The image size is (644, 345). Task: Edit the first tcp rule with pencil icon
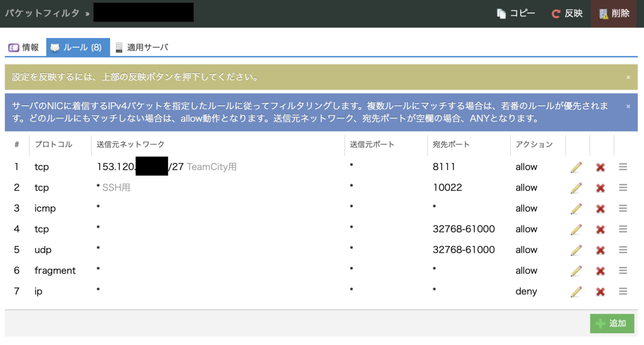pos(576,167)
